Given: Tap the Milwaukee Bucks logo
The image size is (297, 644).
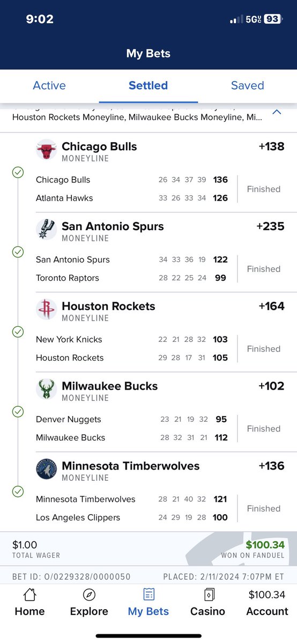Looking at the screenshot, I should point(46,390).
